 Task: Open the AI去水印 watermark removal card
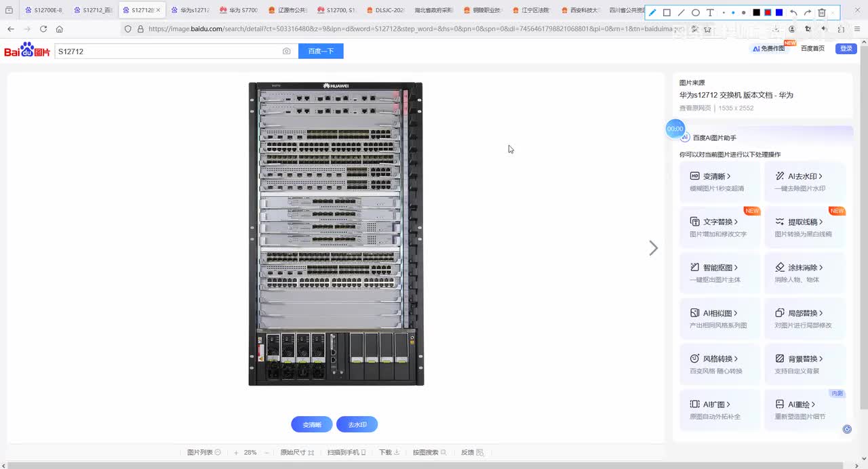(x=805, y=182)
